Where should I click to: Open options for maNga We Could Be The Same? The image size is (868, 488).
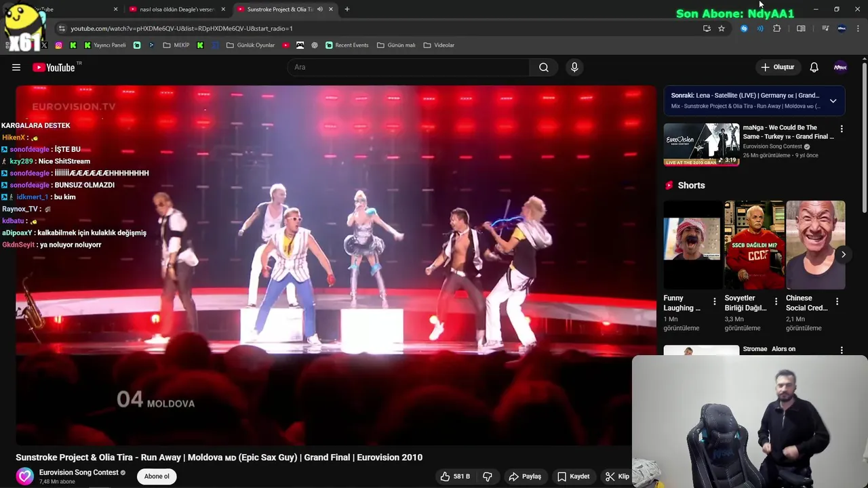[x=842, y=129]
